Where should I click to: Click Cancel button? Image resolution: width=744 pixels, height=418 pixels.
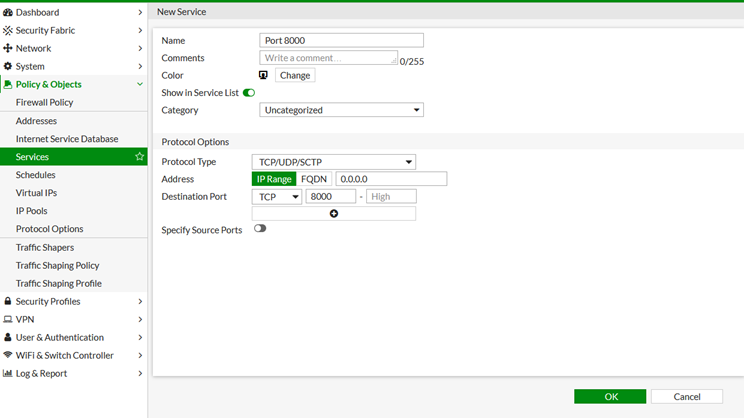click(x=687, y=397)
